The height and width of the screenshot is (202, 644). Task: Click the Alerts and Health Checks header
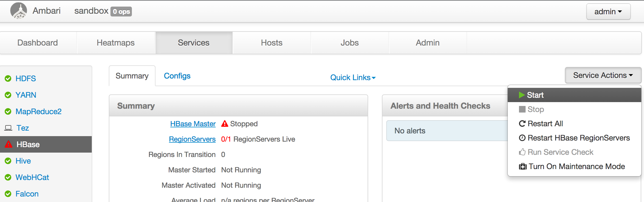pos(440,106)
